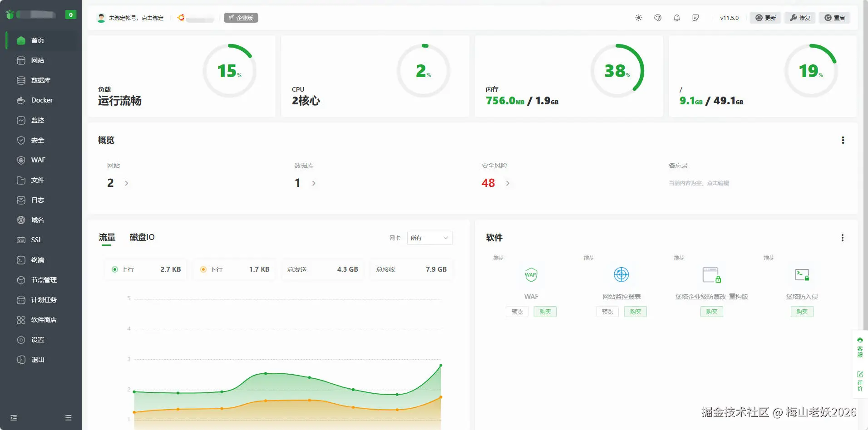The height and width of the screenshot is (430, 868).
Task: Expand 网站 count via its chevron
Action: point(126,183)
